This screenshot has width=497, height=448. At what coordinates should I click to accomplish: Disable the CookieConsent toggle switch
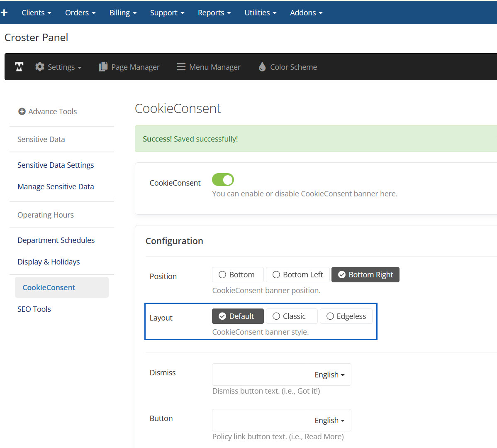(223, 180)
